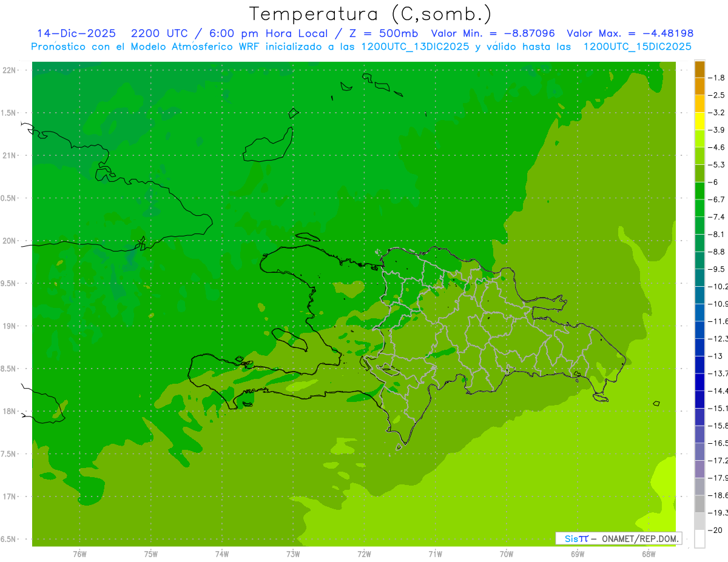Select the "Z = 500mb" level text

(383, 33)
